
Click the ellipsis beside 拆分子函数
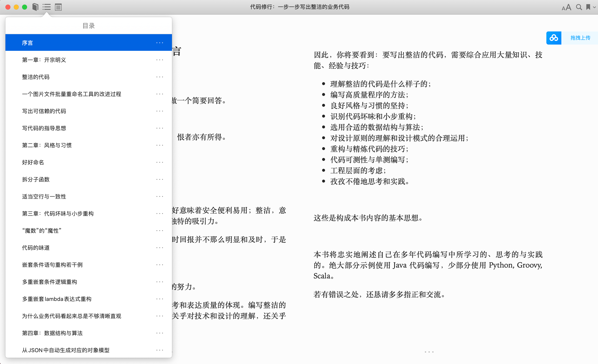tap(160, 179)
